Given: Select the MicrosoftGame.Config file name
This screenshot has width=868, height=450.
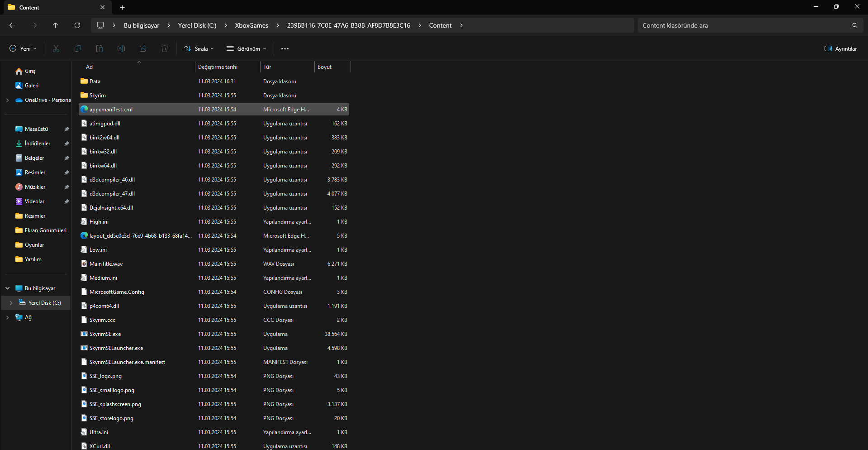Looking at the screenshot, I should point(117,292).
